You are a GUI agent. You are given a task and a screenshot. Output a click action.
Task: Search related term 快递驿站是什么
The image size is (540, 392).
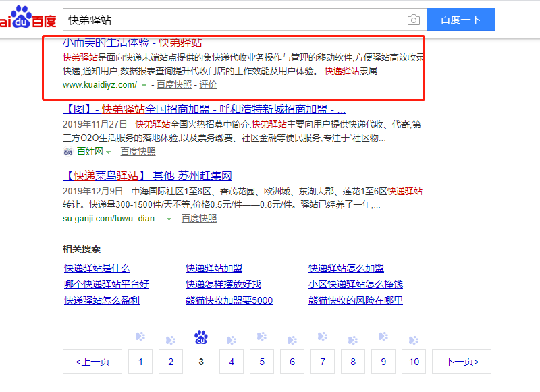[97, 268]
